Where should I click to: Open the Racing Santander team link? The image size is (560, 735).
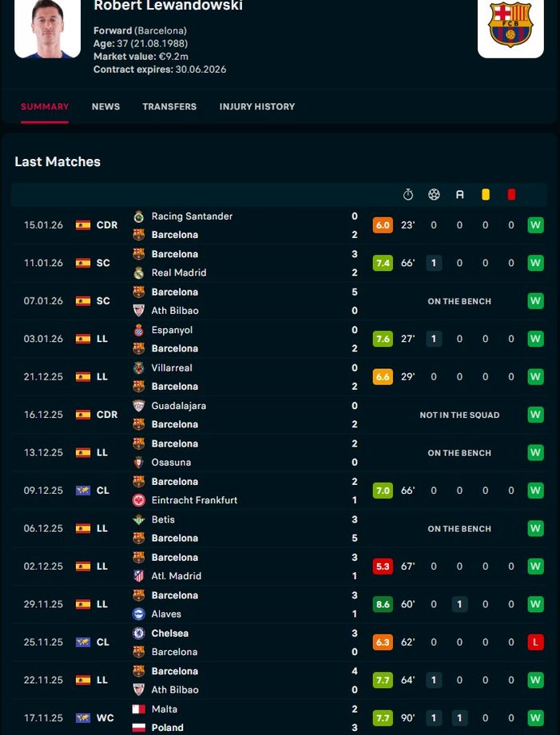pos(192,217)
